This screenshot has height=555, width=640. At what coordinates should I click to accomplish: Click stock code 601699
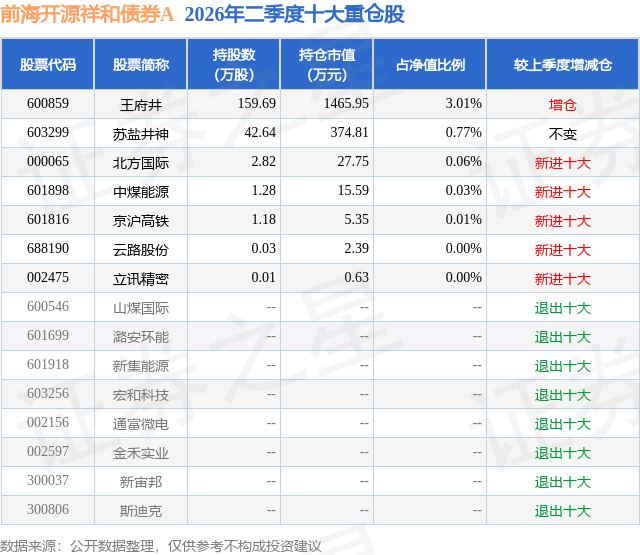[x=48, y=335]
